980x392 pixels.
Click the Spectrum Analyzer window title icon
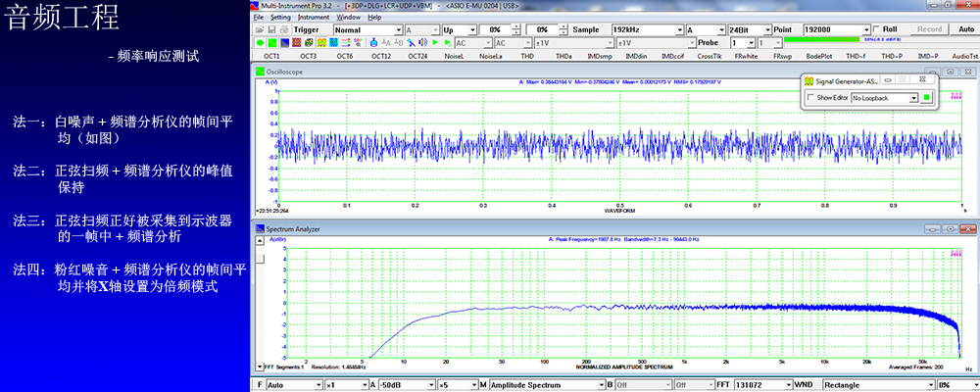[x=260, y=229]
